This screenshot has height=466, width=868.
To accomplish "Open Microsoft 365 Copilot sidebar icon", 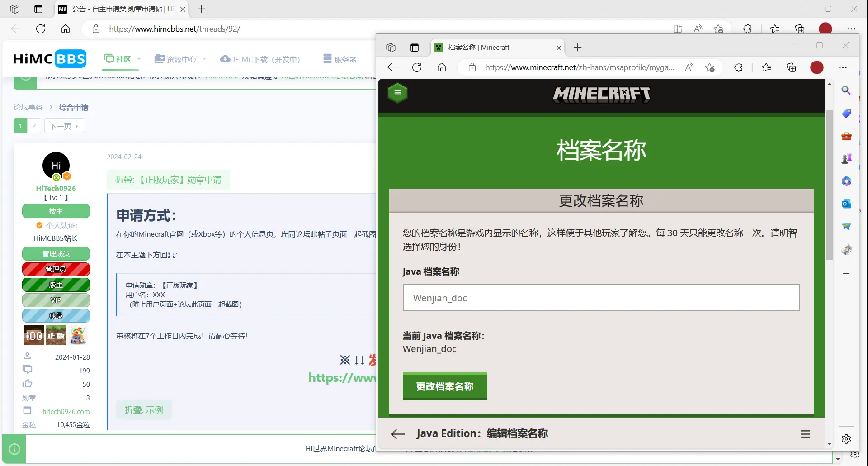I will tap(846, 181).
